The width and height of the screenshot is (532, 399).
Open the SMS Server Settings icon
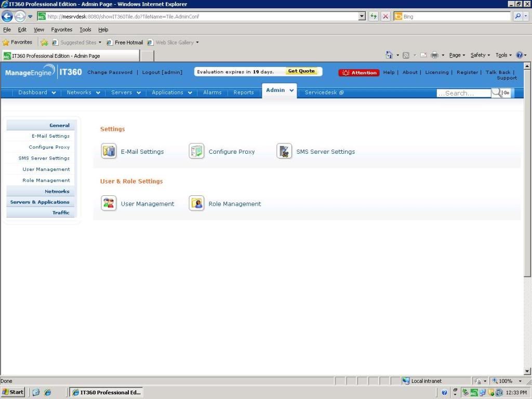pyautogui.click(x=284, y=151)
